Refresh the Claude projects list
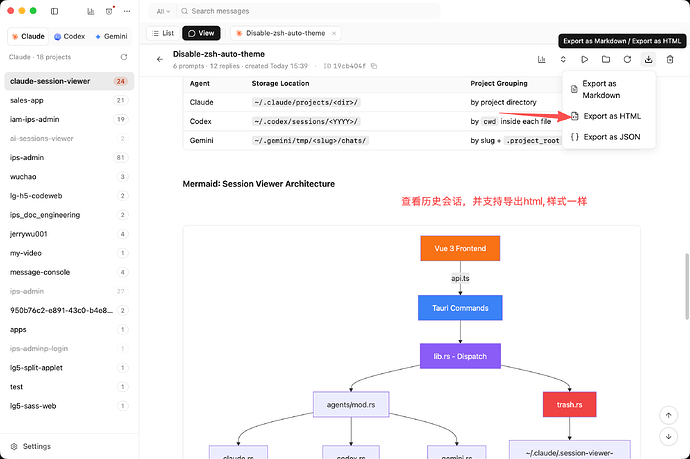 pyautogui.click(x=124, y=57)
